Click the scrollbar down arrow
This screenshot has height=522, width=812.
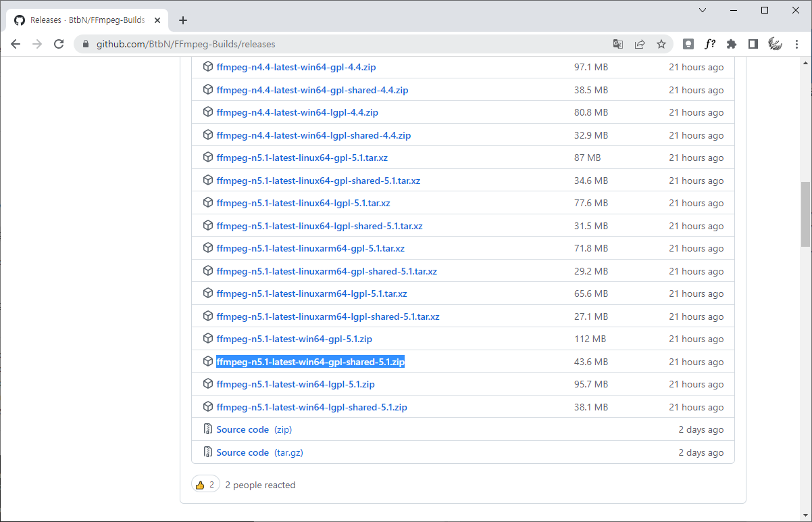click(x=805, y=516)
